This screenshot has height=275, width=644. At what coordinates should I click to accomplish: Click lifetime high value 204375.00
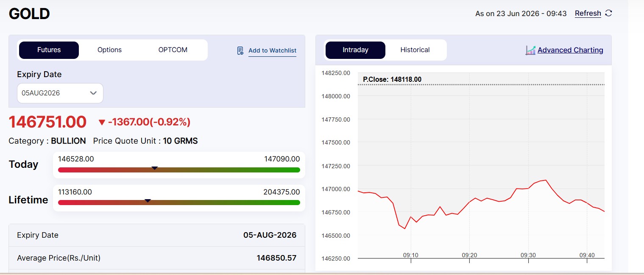pyautogui.click(x=282, y=192)
